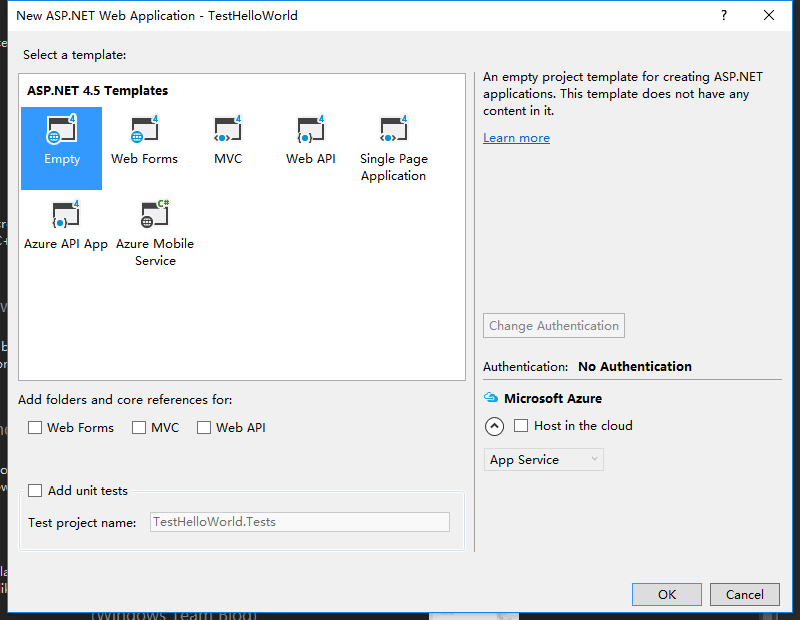
Task: Click the No Authentication status text
Action: (x=635, y=366)
